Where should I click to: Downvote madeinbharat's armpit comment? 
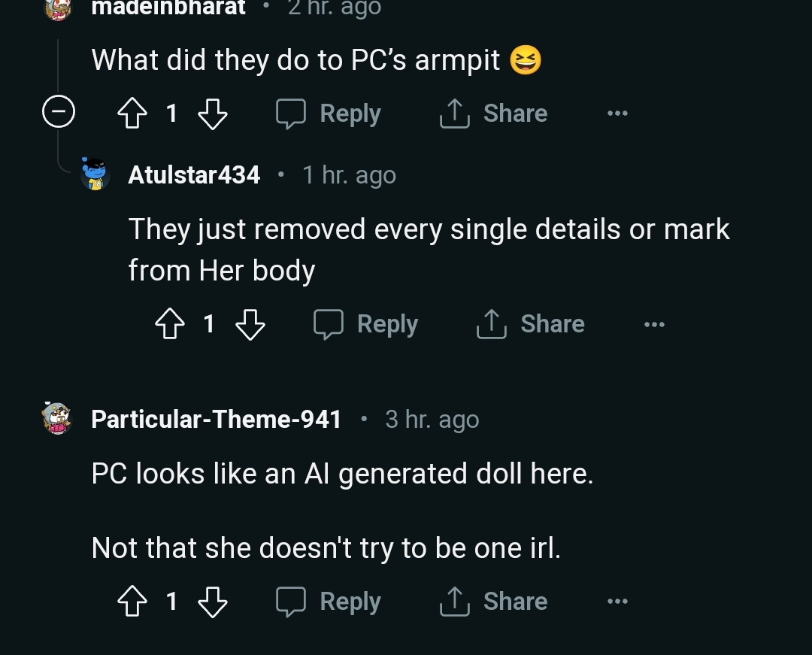coord(212,114)
